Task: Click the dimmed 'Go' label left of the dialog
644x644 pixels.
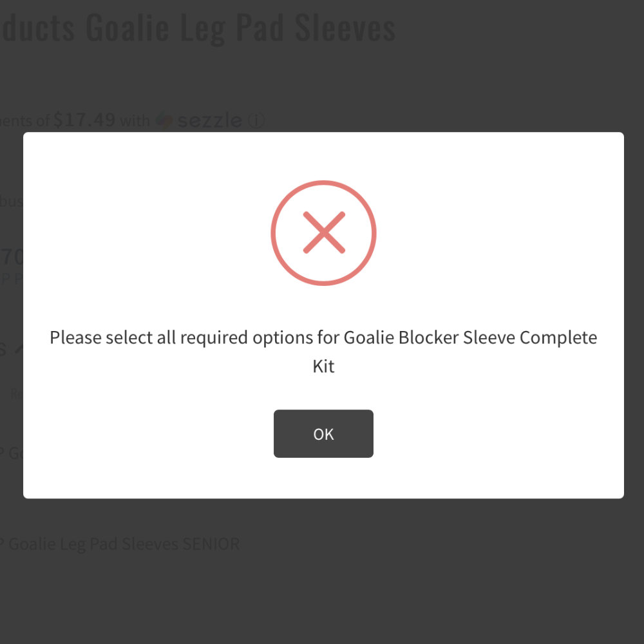Action: tap(14, 453)
